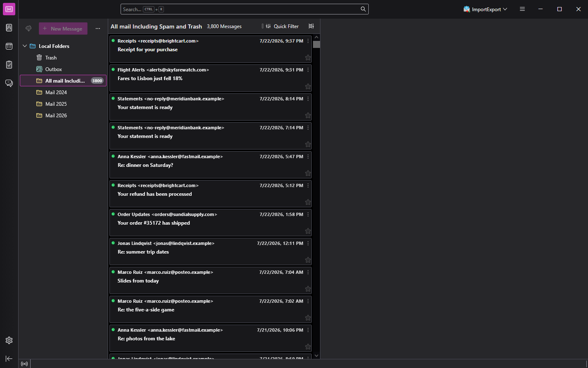Open more menu for refund processed message
588x368 pixels.
click(308, 185)
